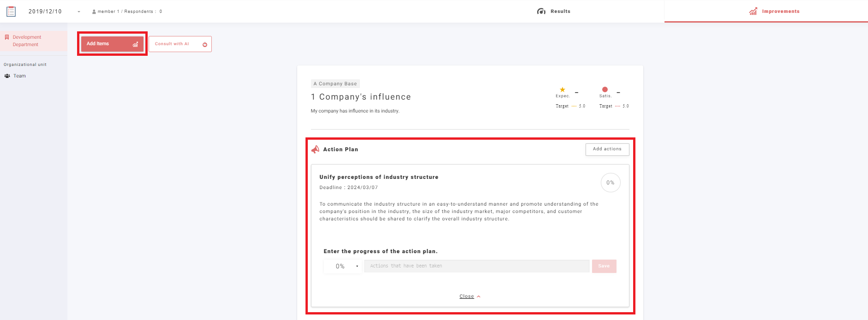Click the Team people group icon
Image resolution: width=868 pixels, height=320 pixels.
tap(7, 76)
